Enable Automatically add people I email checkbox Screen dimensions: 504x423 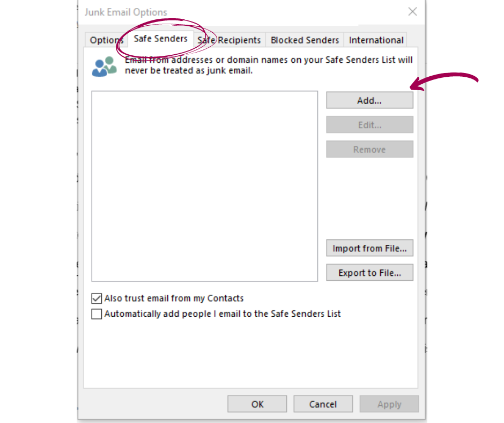[x=96, y=313]
